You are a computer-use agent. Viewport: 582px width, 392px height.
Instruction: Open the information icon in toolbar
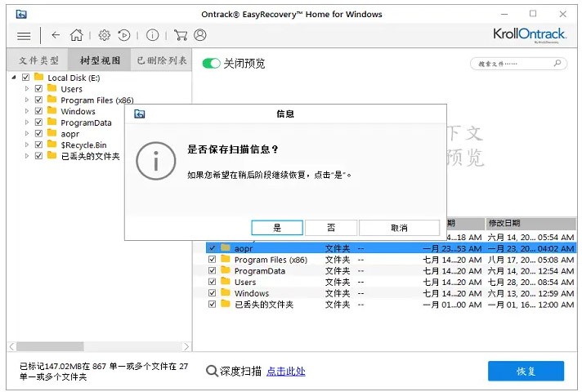point(153,35)
